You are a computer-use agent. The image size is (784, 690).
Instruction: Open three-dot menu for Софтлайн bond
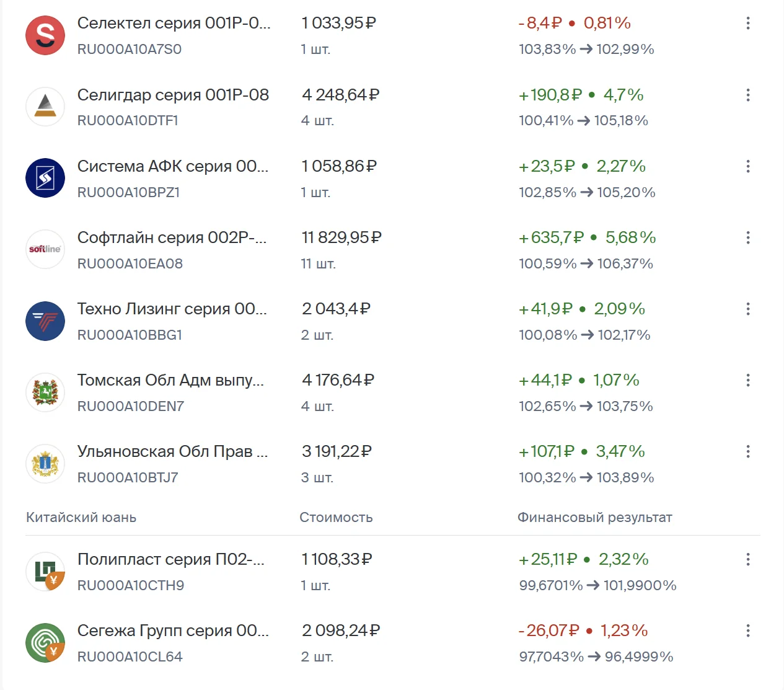click(x=748, y=237)
